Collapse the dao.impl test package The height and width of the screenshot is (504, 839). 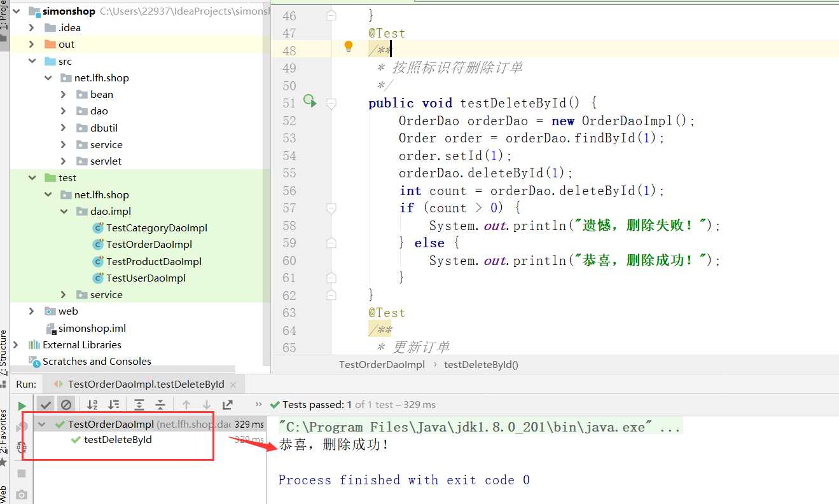pos(63,211)
